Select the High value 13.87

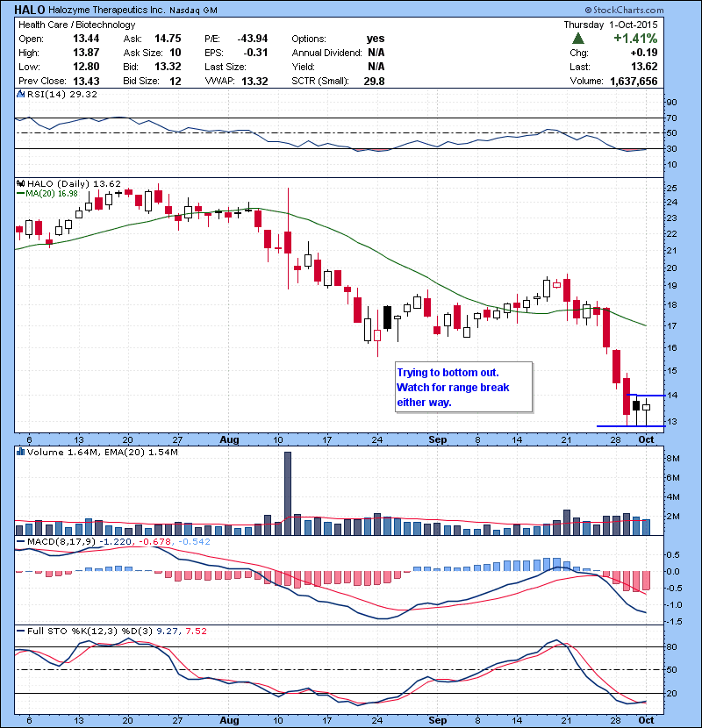(x=86, y=53)
